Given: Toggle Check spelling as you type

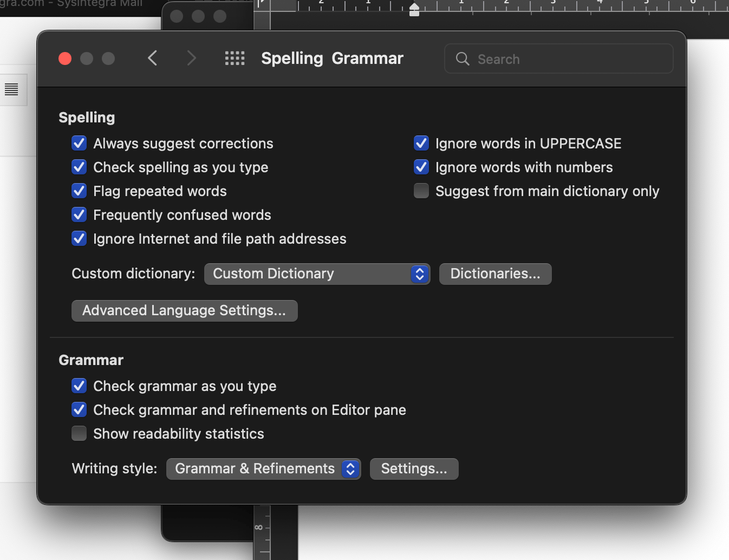Looking at the screenshot, I should pyautogui.click(x=79, y=167).
